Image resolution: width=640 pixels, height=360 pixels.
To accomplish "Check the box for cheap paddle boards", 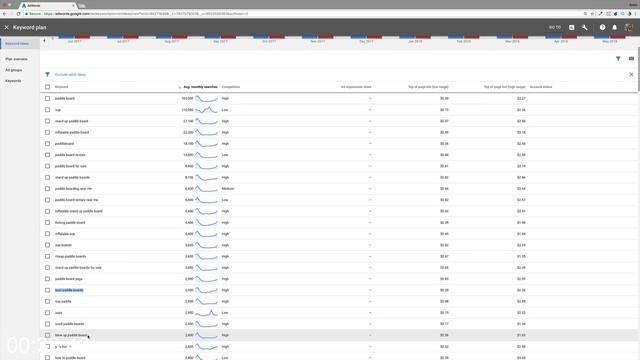I will (x=47, y=256).
